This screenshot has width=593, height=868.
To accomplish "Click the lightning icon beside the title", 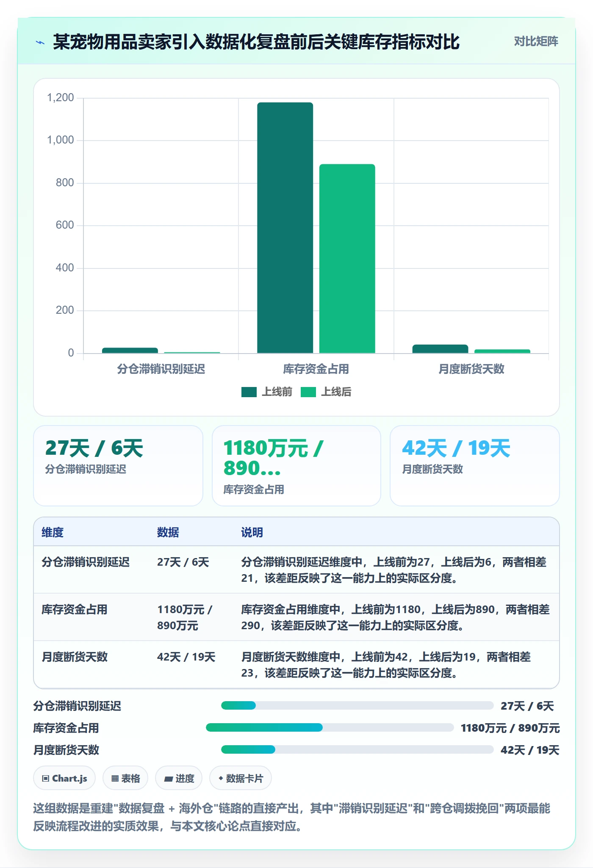I will click(x=40, y=42).
